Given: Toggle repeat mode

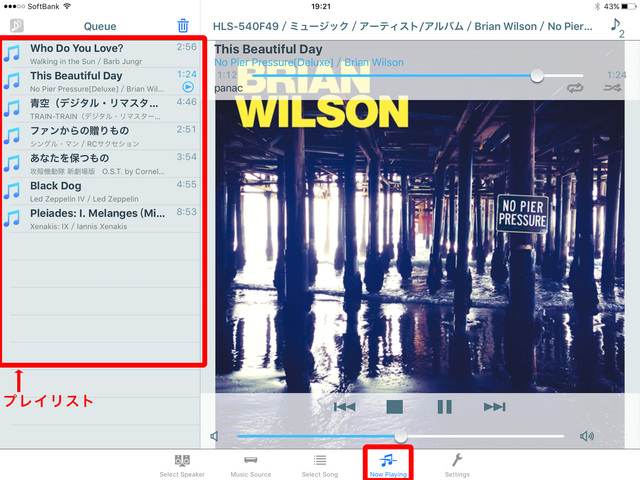Looking at the screenshot, I should 574,88.
